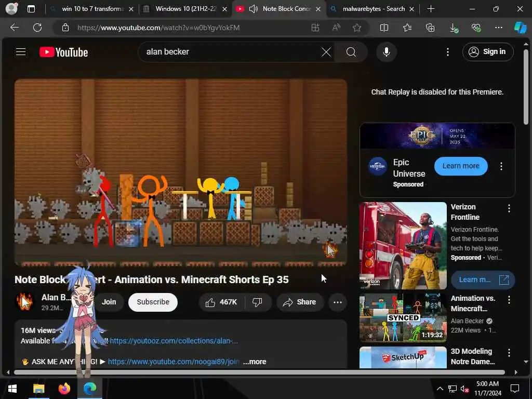Expand description with ...more
This screenshot has width=532, height=399.
coord(255,362)
